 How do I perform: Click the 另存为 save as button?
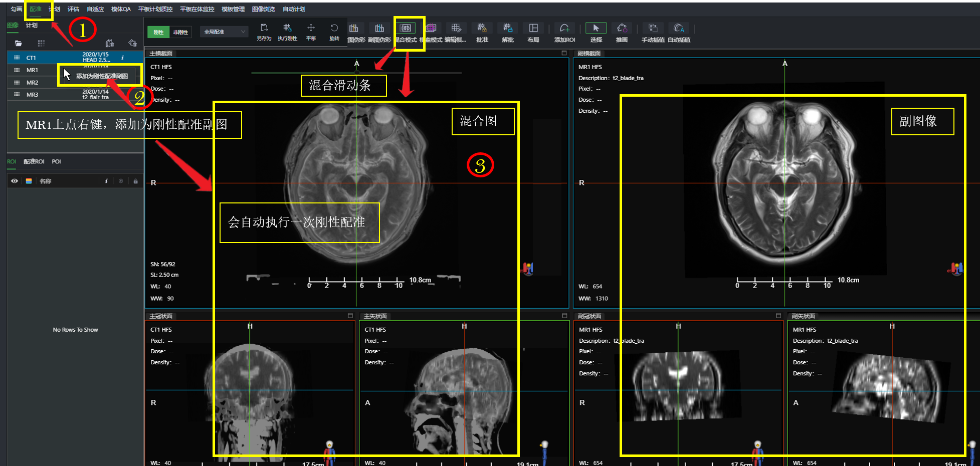click(264, 32)
